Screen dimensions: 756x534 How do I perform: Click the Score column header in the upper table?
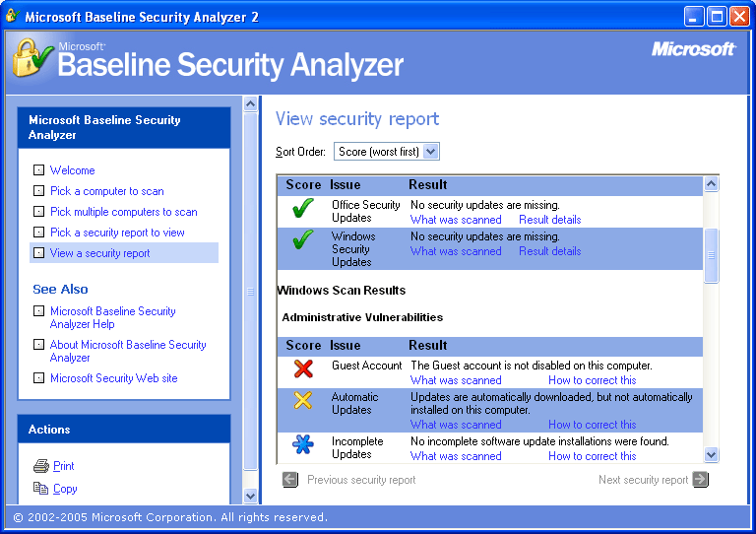tap(303, 185)
